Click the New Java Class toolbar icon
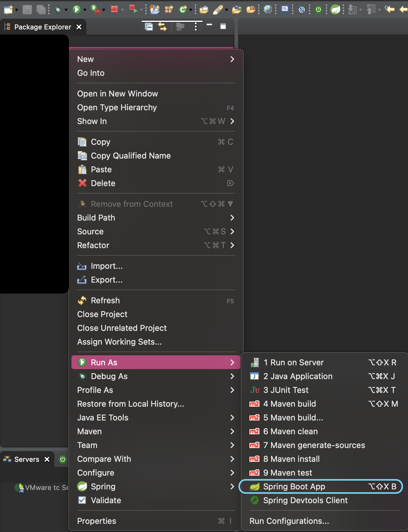The width and height of the screenshot is (408, 532). (183, 9)
